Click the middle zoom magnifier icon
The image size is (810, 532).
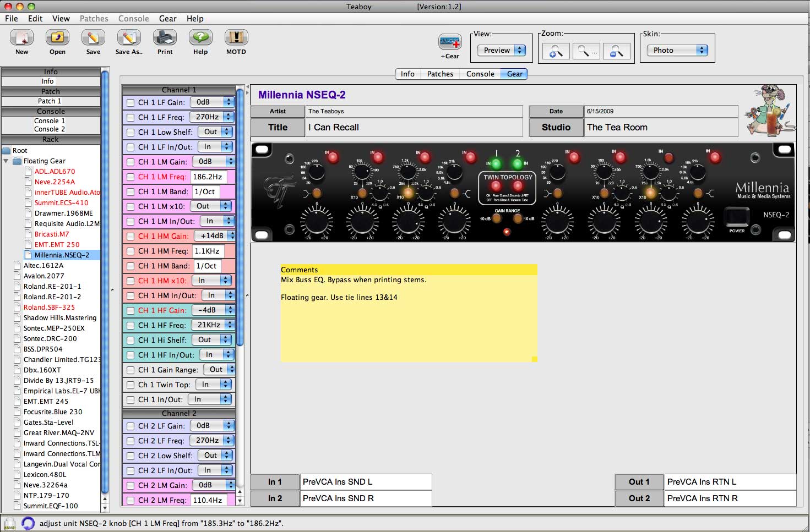tap(586, 52)
